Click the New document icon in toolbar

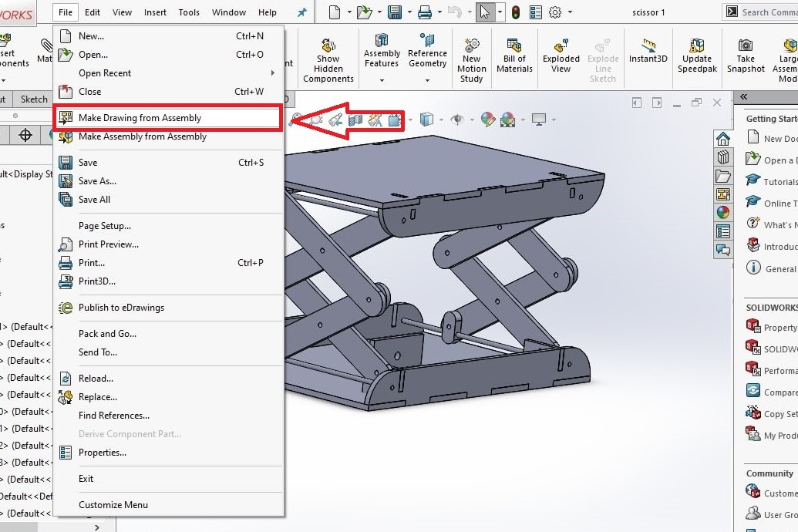335,12
